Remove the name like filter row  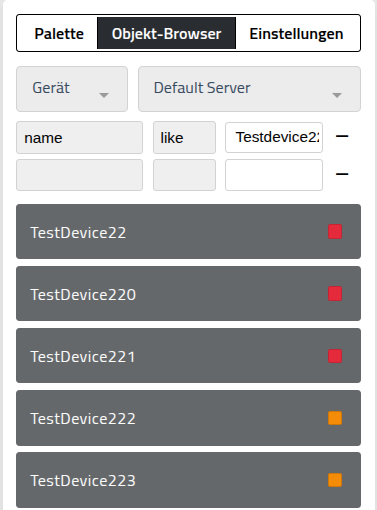pos(342,136)
